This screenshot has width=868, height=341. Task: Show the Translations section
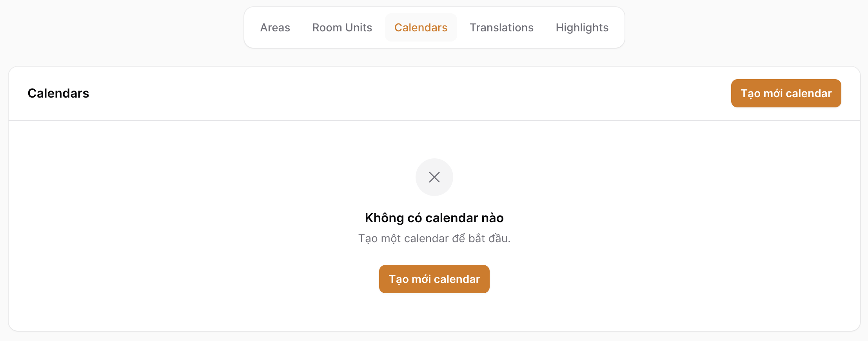tap(501, 27)
